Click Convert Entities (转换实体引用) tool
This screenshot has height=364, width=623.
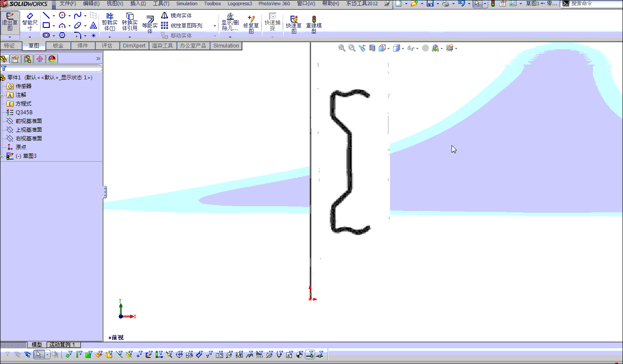coord(130,23)
